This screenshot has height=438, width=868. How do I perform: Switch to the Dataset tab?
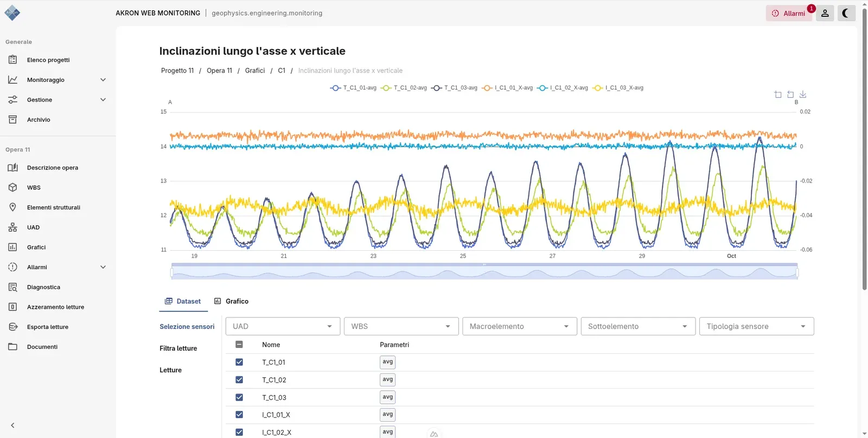(183, 301)
